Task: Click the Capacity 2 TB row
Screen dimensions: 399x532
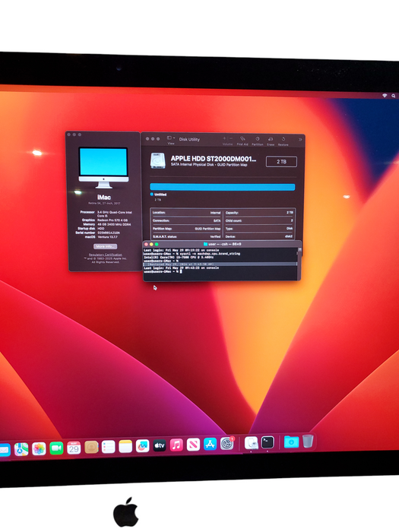Action: 259,212
